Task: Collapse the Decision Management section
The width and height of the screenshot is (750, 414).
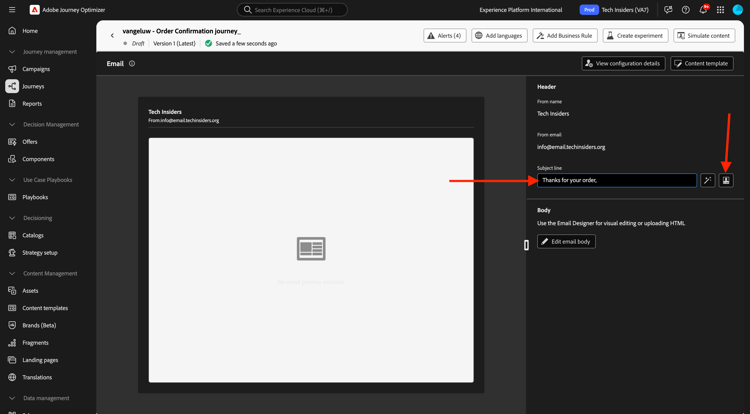Action: [x=12, y=124]
